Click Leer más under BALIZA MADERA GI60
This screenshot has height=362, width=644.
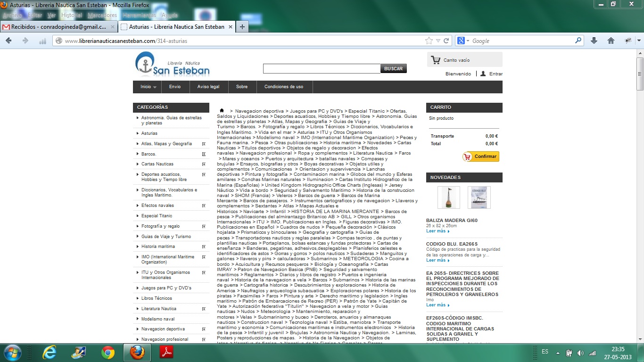coord(438,231)
